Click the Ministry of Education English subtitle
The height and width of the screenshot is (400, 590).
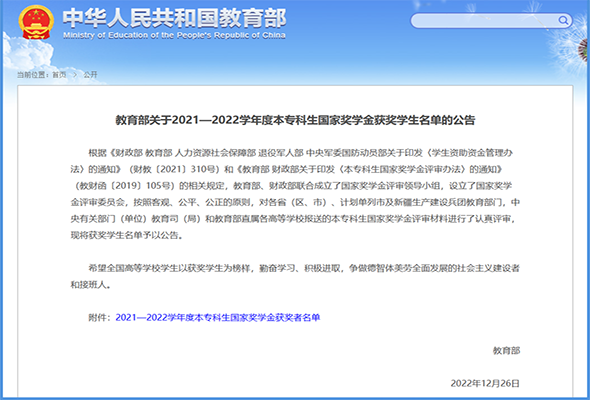pos(174,35)
